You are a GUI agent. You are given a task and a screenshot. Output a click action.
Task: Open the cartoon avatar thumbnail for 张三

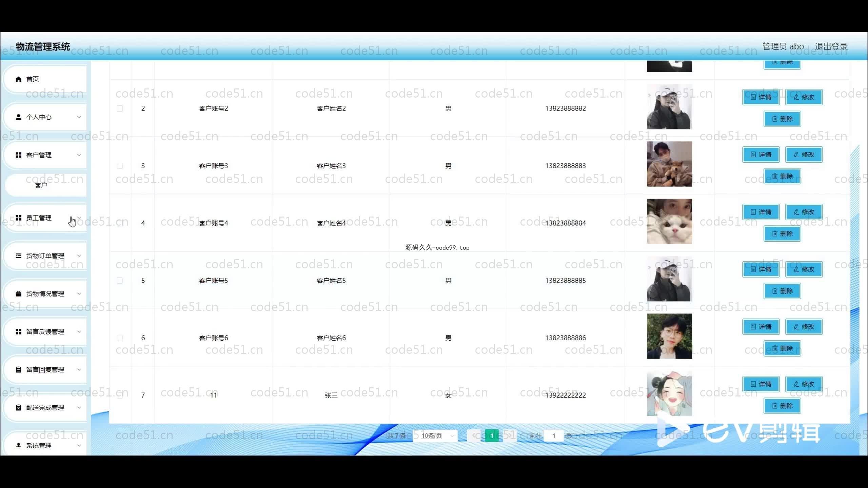669,393
